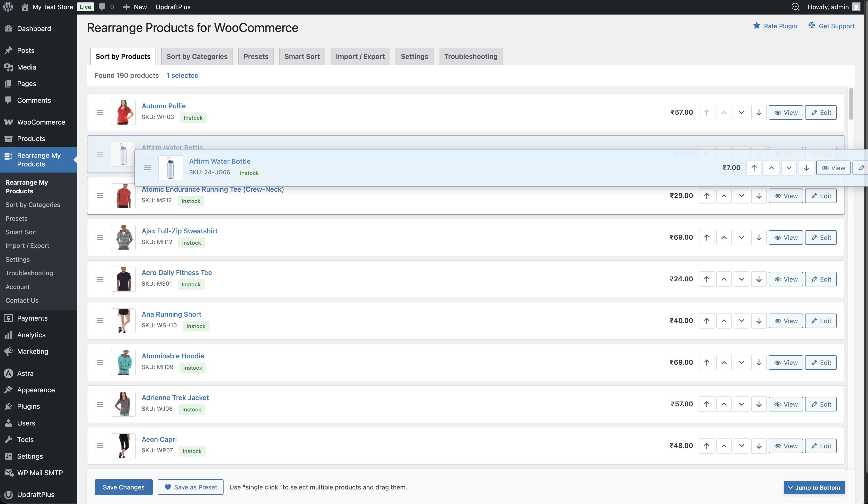
Task: Move Ana Running Short to top arrow
Action: [x=706, y=321]
